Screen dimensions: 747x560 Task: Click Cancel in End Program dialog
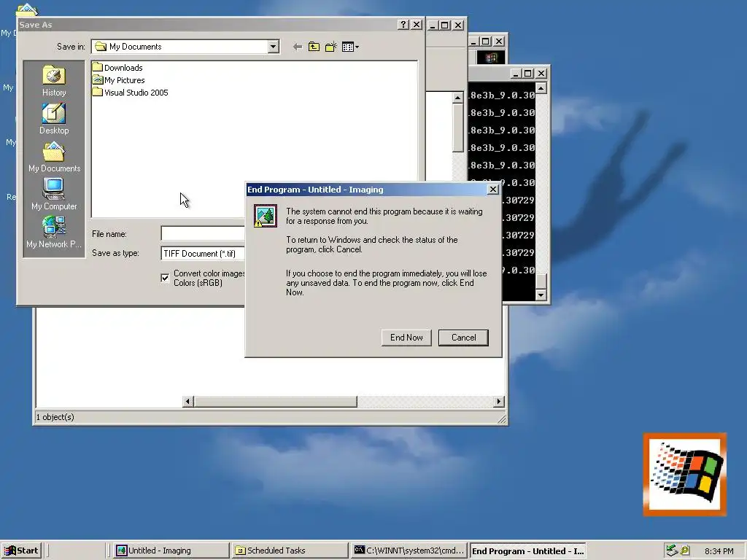pos(463,338)
